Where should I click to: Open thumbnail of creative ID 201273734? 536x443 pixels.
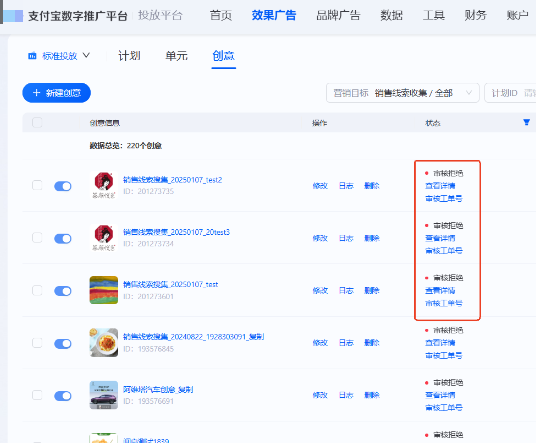tap(104, 238)
